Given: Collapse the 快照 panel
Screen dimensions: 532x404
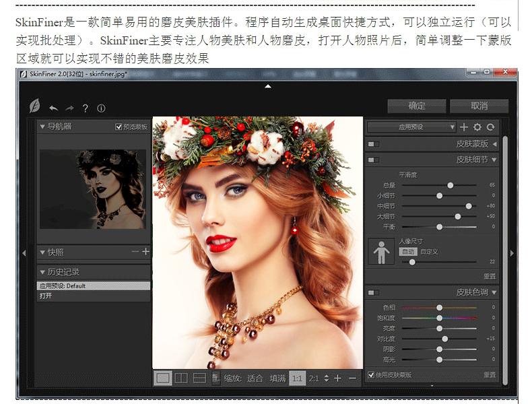Looking at the screenshot, I should pyautogui.click(x=42, y=252).
